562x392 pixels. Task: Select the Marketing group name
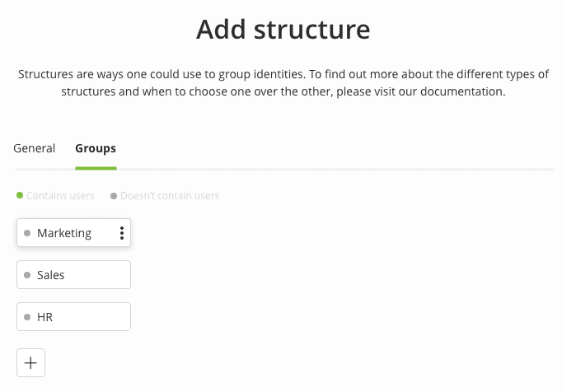(64, 233)
